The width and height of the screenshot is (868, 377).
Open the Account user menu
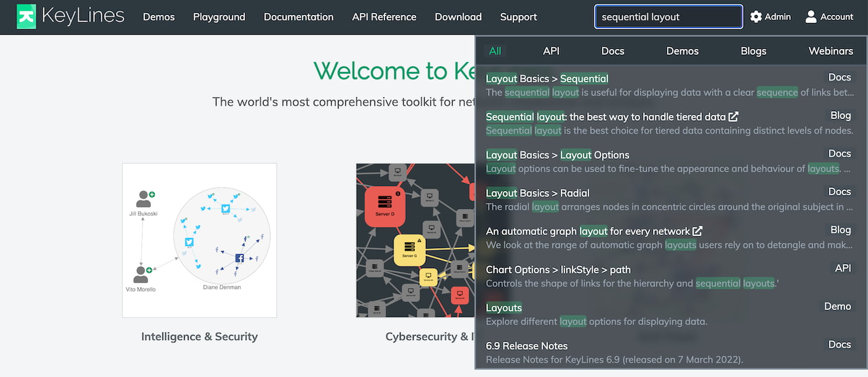pos(810,17)
